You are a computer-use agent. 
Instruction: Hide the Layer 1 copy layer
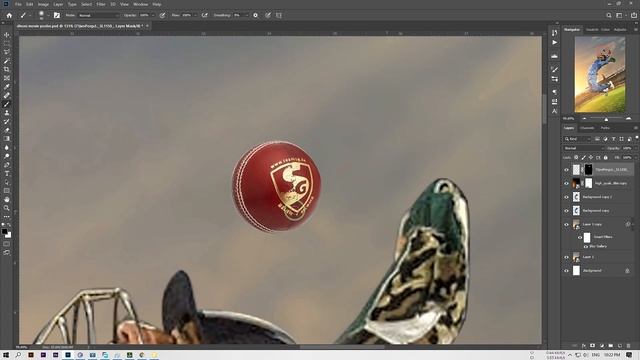[x=566, y=224]
